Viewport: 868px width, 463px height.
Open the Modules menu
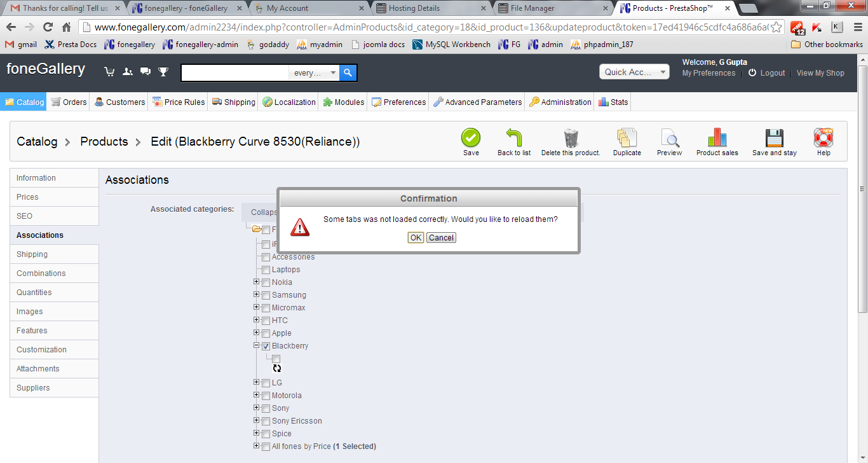(343, 102)
